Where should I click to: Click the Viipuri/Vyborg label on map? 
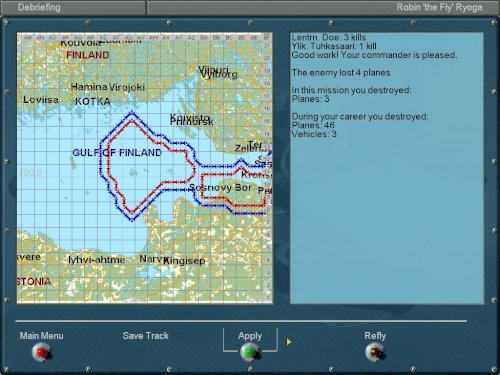tap(218, 72)
